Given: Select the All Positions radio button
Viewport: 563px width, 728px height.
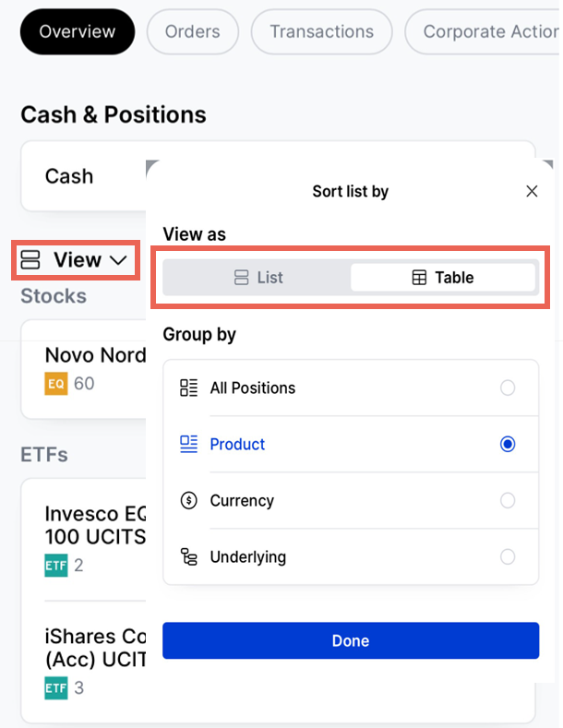Looking at the screenshot, I should tap(507, 388).
